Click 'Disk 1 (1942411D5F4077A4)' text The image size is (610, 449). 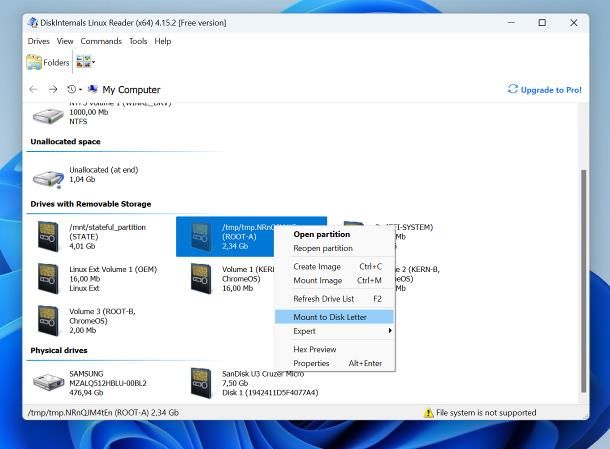[270, 393]
